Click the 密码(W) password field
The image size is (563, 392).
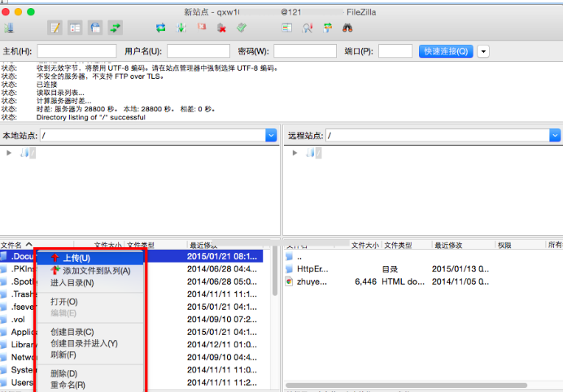click(x=305, y=51)
